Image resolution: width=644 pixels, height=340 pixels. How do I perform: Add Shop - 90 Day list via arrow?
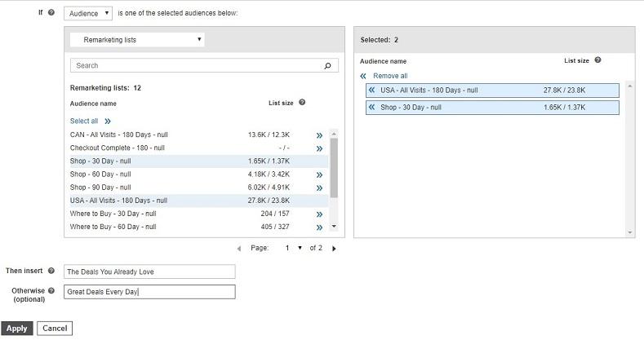tap(319, 188)
